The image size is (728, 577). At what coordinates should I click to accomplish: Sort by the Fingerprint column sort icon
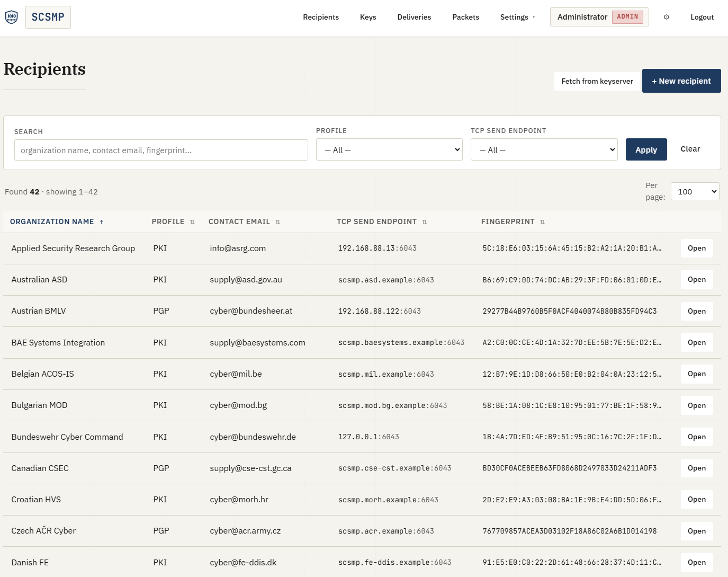point(542,222)
